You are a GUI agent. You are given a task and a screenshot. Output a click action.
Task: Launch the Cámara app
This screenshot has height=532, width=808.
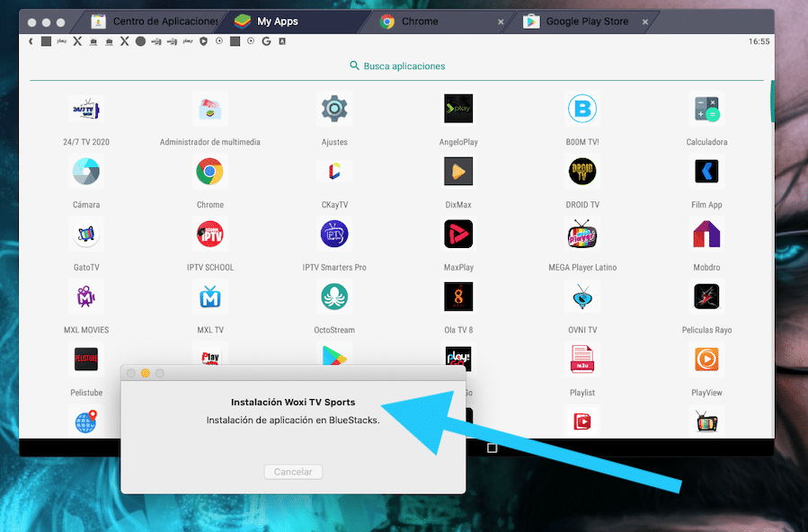(85, 171)
